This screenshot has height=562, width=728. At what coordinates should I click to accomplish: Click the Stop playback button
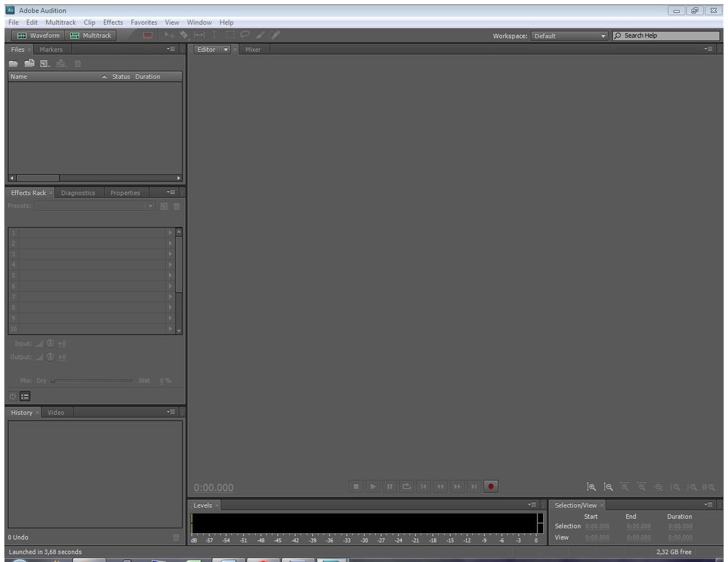356,487
